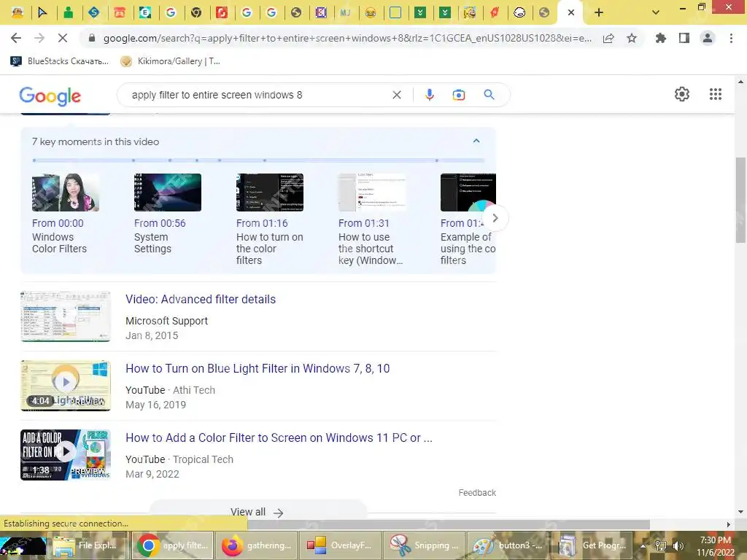Open Blue Light Filter Windows 7, 8, 10 video
This screenshot has height=560, width=747.
point(258,368)
